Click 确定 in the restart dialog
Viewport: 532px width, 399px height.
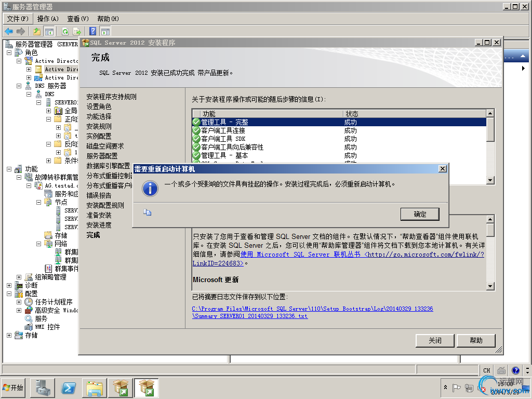click(420, 214)
